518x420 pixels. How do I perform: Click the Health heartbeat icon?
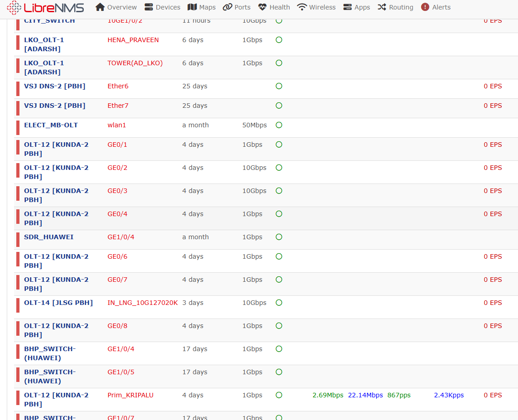[x=262, y=7]
